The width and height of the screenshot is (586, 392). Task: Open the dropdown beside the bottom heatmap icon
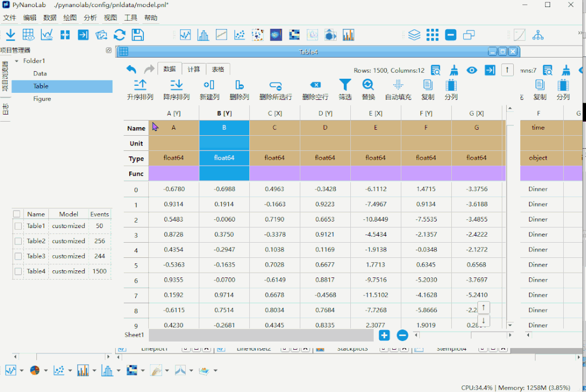pos(143,371)
